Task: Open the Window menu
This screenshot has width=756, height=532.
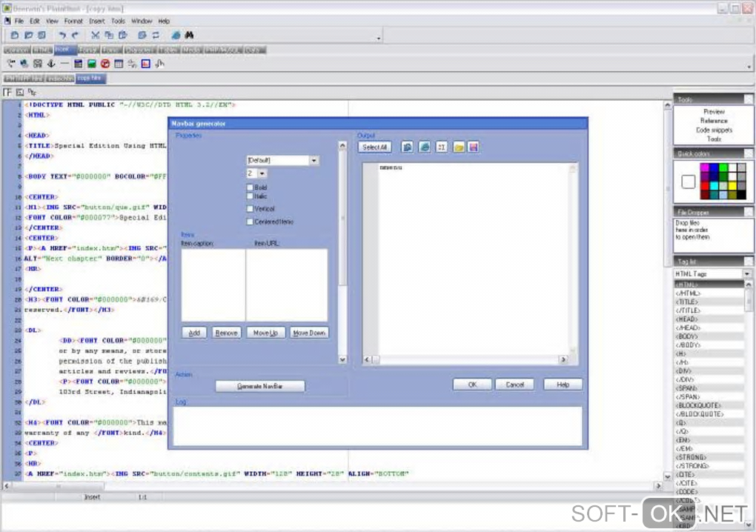Action: pos(142,21)
